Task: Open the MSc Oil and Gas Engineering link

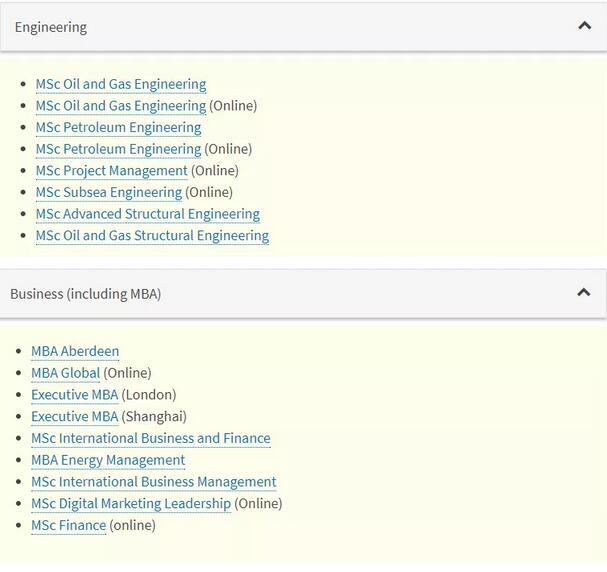Action: click(x=120, y=84)
